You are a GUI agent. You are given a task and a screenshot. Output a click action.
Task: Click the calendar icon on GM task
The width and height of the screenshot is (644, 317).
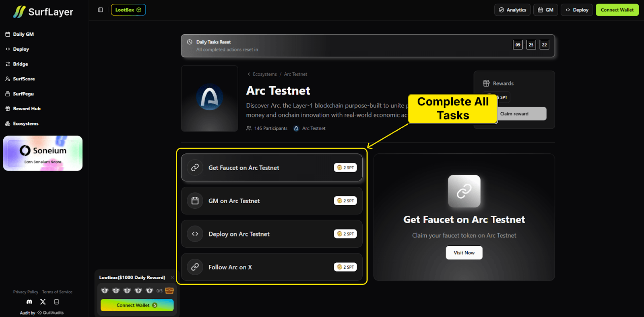coord(195,201)
